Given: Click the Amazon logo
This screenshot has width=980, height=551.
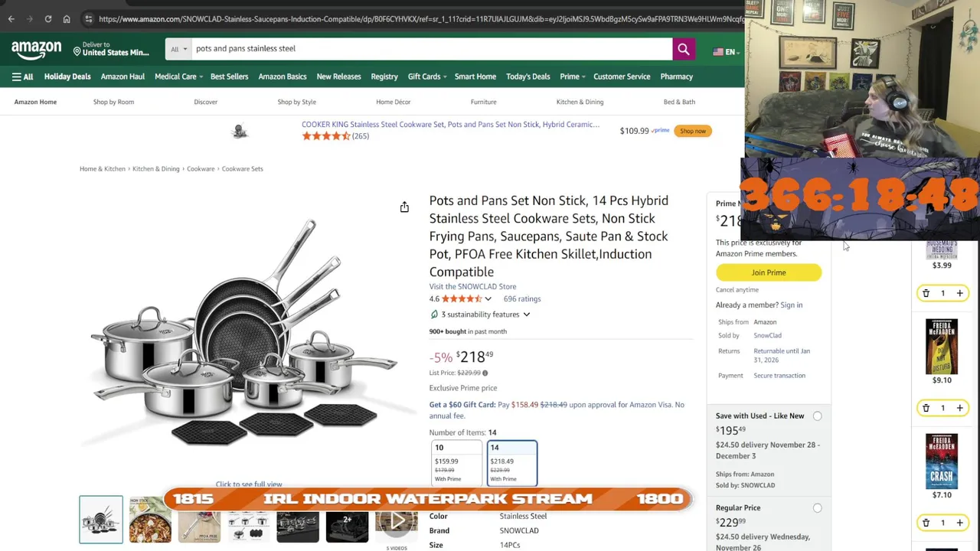Looking at the screenshot, I should click(36, 50).
